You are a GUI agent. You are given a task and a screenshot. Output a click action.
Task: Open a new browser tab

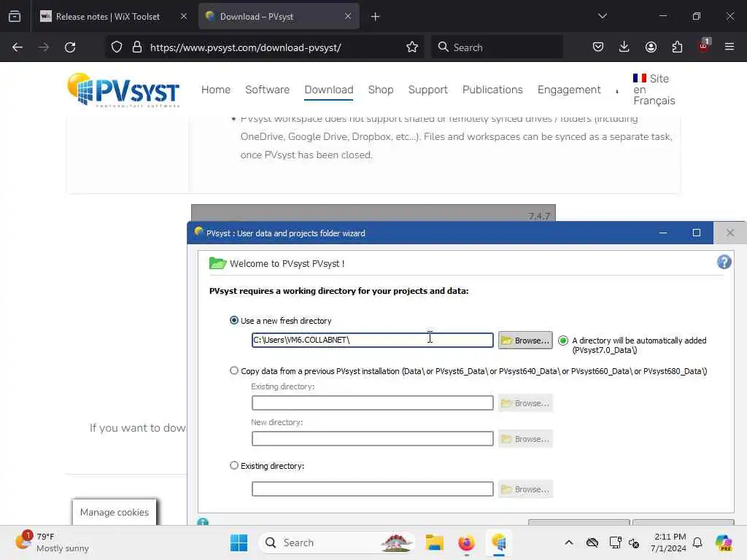[x=376, y=16]
